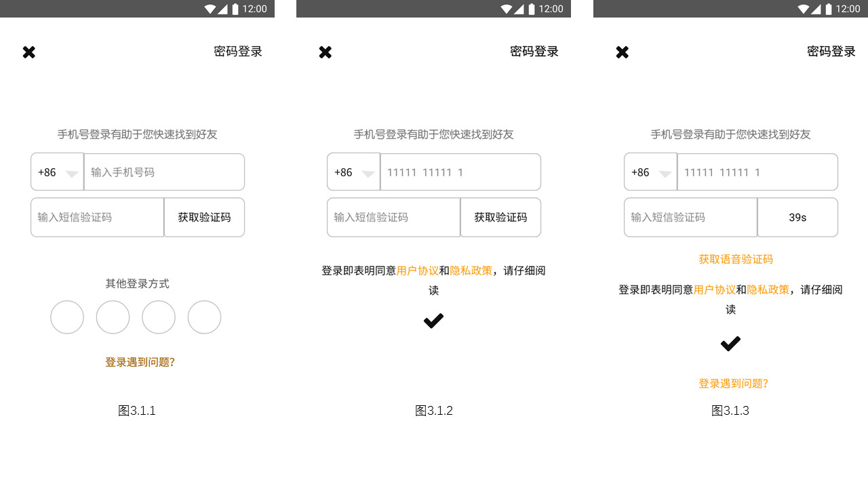This screenshot has width=868, height=488.
Task: Tap 密码登录 in the figure 3.1.1 screen
Action: tap(238, 52)
